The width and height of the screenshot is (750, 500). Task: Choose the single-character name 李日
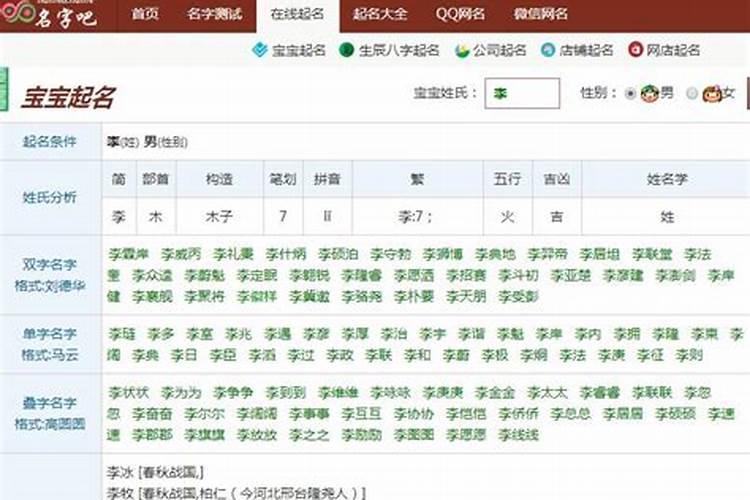coord(184,355)
